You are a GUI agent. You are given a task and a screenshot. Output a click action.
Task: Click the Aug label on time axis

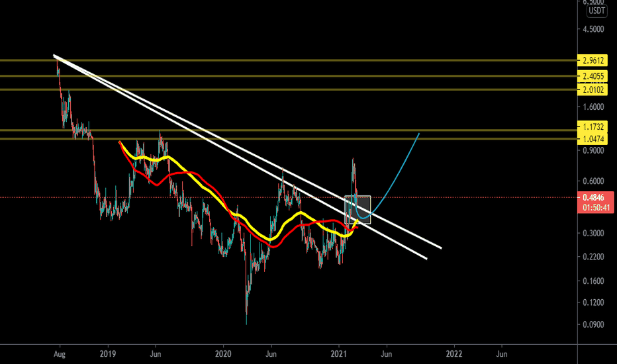pos(60,354)
